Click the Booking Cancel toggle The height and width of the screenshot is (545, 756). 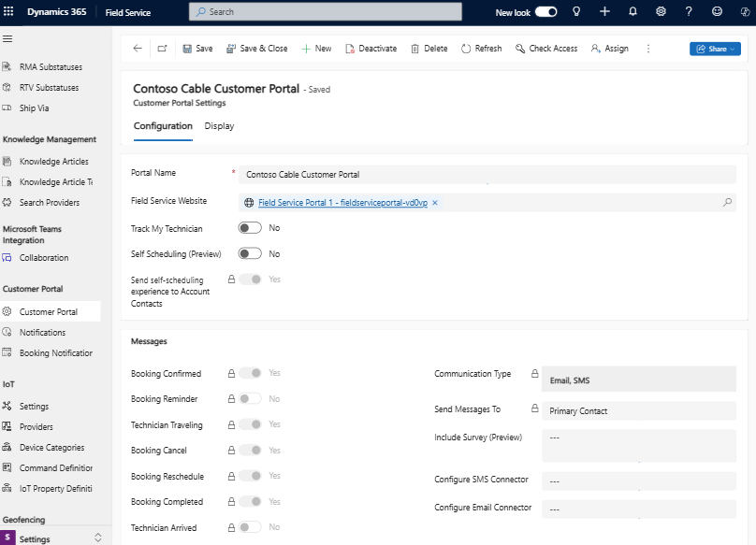(x=250, y=450)
